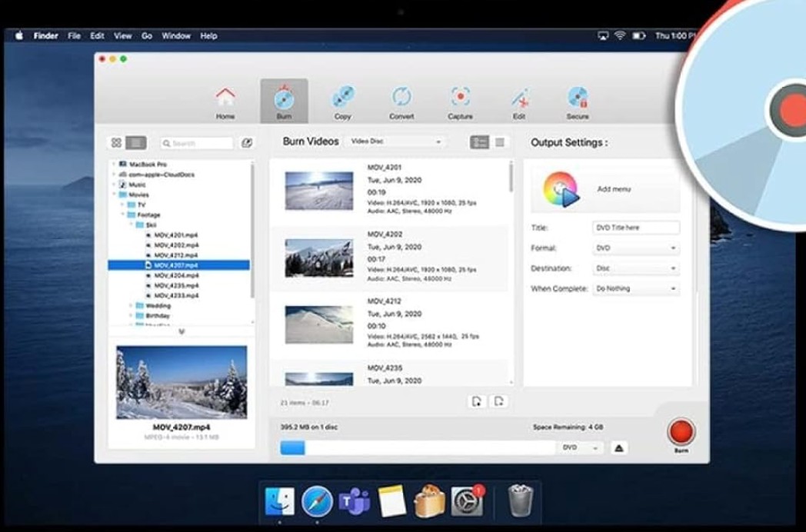Click the DVD Title here field
The height and width of the screenshot is (532, 806).
[636, 228]
